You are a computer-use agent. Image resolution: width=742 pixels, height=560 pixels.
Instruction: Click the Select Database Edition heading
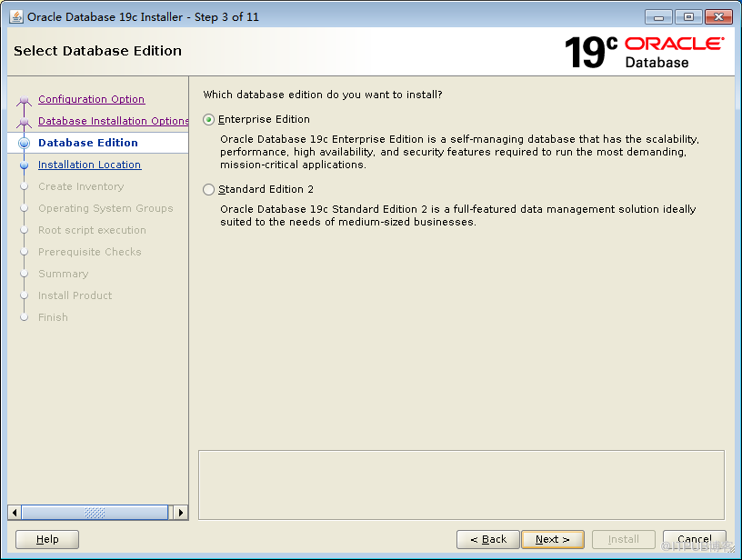point(97,51)
